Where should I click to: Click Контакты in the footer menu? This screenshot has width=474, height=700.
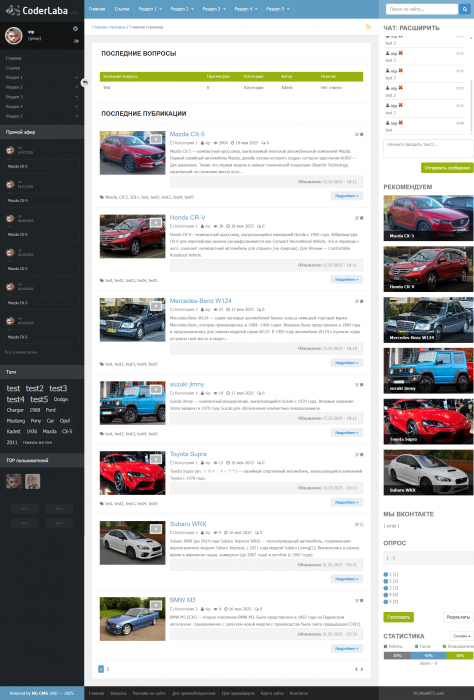point(299,693)
